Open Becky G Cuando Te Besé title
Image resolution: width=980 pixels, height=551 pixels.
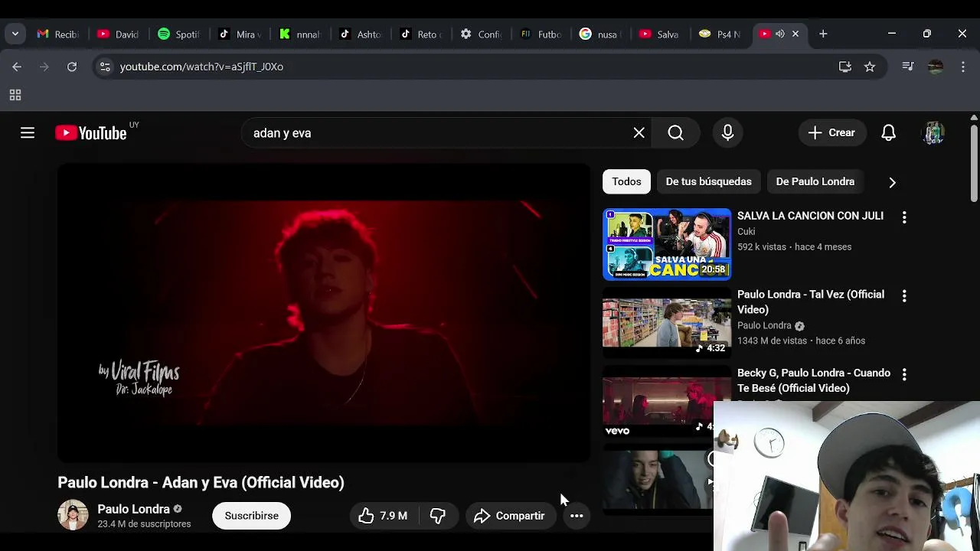[x=814, y=380]
